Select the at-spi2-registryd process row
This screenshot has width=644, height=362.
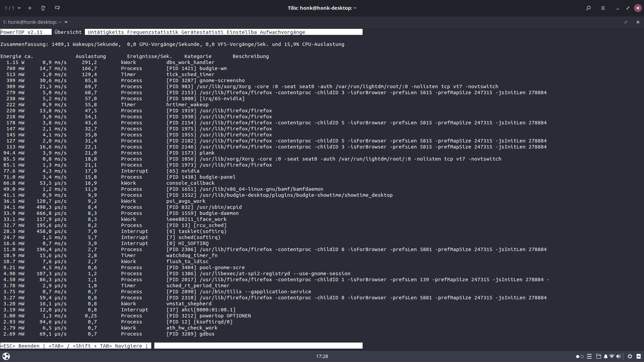point(175,274)
